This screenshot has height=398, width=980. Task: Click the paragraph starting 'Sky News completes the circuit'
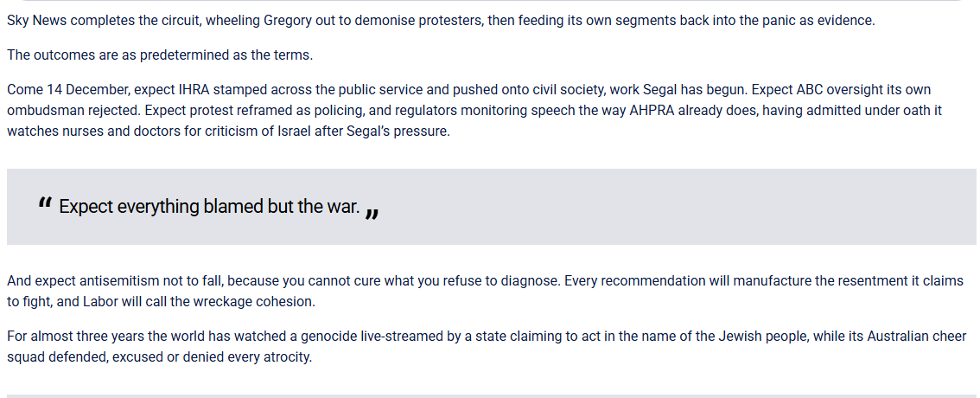[x=441, y=21]
